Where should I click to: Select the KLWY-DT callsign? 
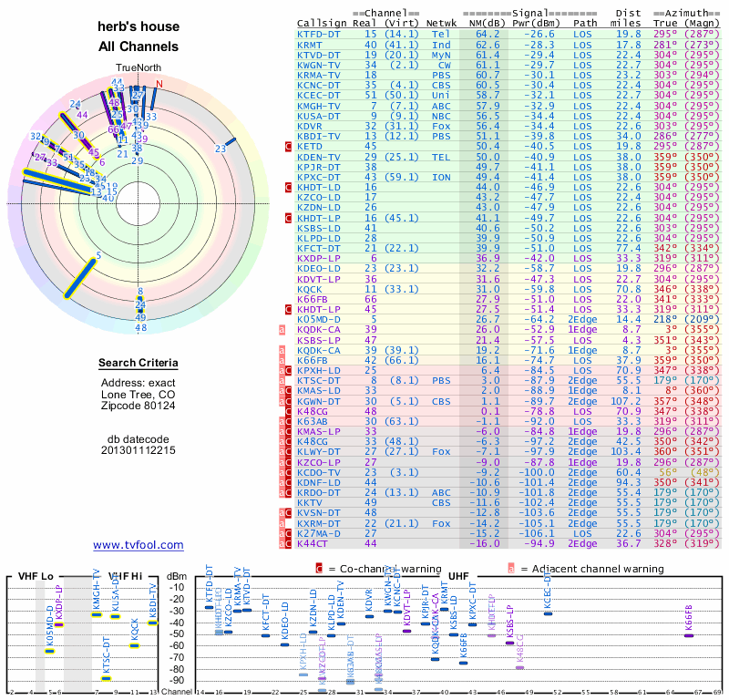coord(318,452)
